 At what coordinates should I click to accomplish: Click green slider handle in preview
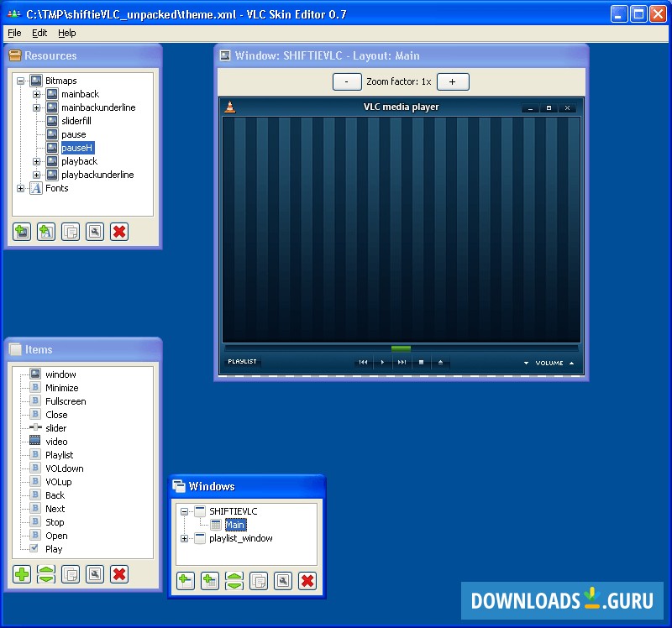[x=401, y=348]
